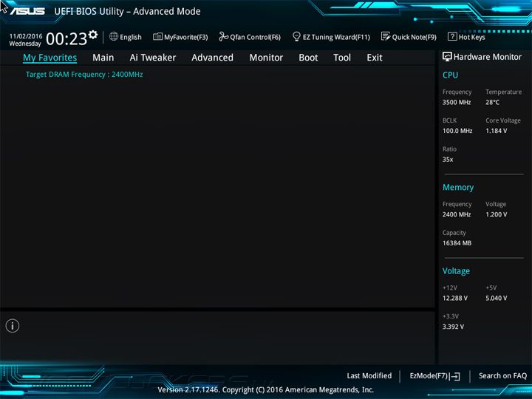Image resolution: width=532 pixels, height=399 pixels.
Task: Select Target DRAM Frequency : 2400MHz
Action: click(84, 75)
